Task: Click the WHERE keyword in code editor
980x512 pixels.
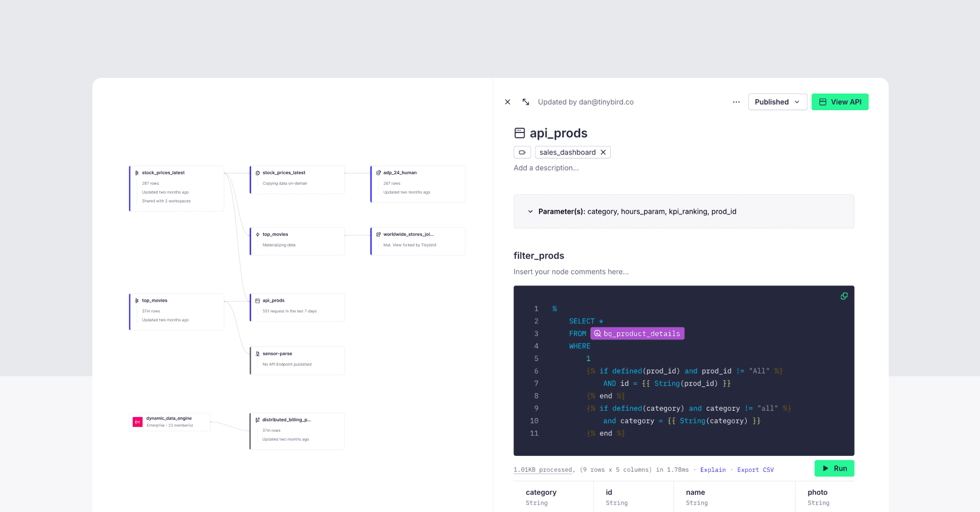Action: tap(580, 346)
